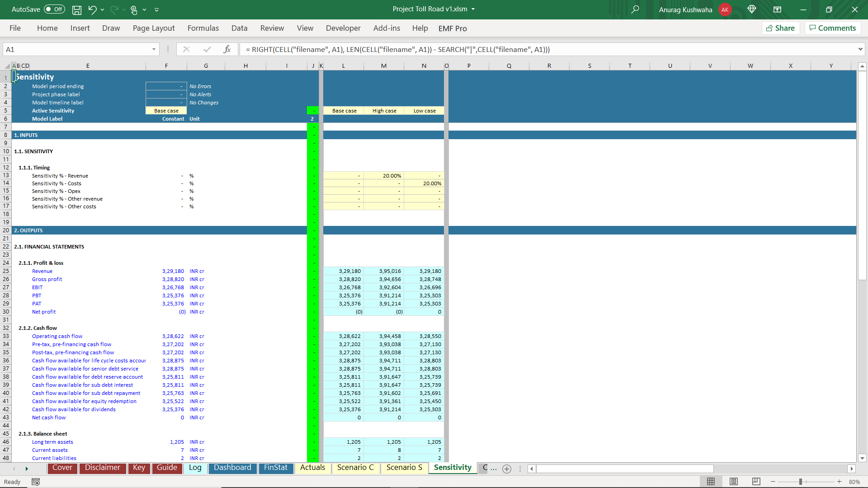The width and height of the screenshot is (868, 488).
Task: Open the Comments button
Action: click(x=832, y=28)
